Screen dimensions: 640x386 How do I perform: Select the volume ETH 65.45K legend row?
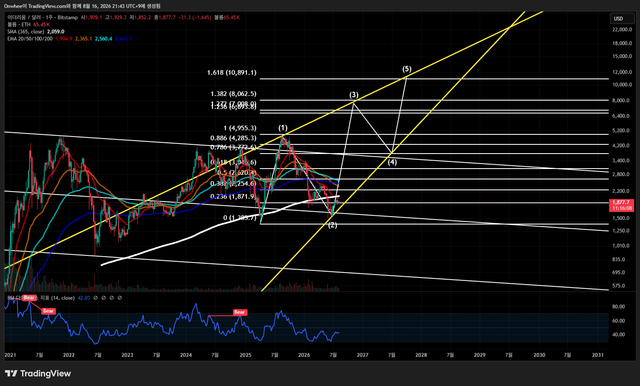(x=28, y=24)
